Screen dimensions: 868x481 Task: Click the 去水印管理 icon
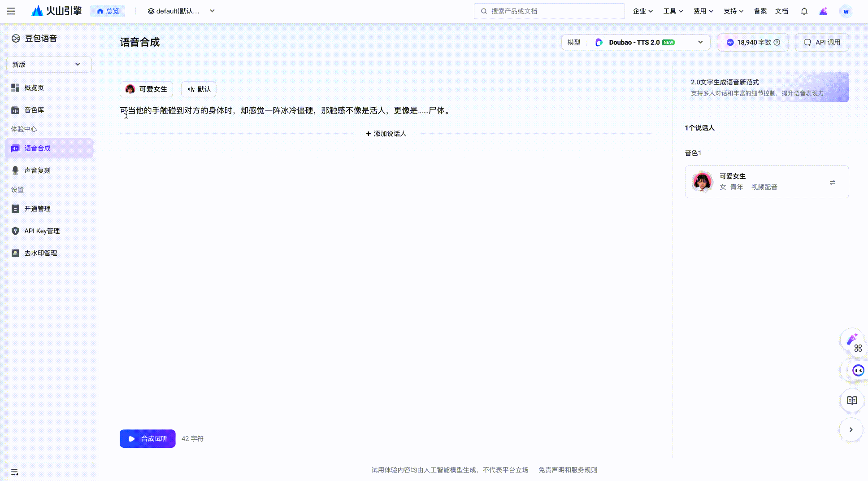(15, 253)
